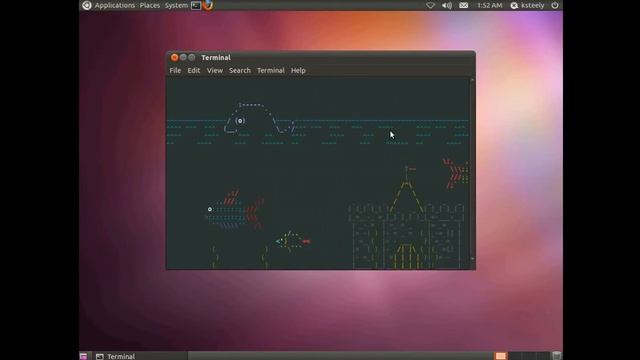Click the Show Desktop icon in bottom panel
This screenshot has width=640, height=360.
pos(84,356)
